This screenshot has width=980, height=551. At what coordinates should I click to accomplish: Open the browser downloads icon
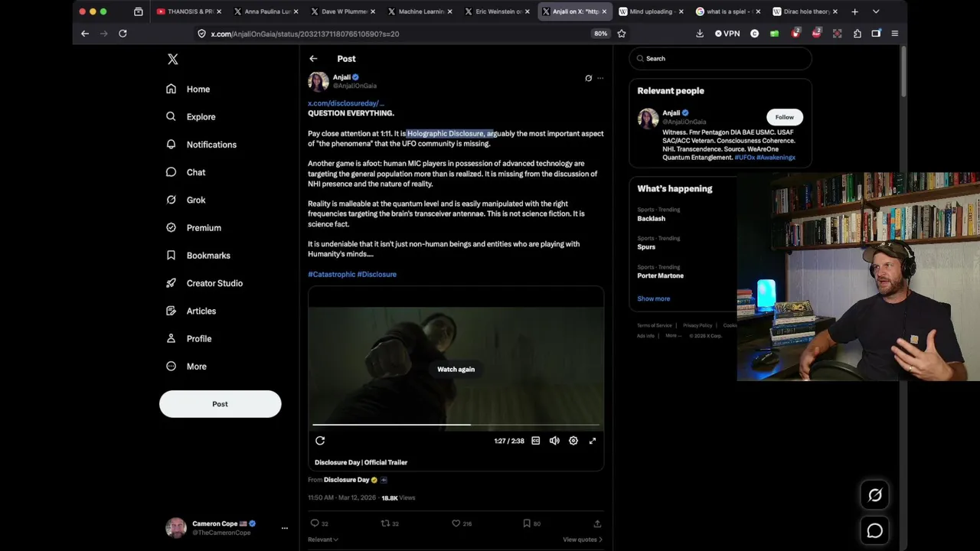pos(700,34)
